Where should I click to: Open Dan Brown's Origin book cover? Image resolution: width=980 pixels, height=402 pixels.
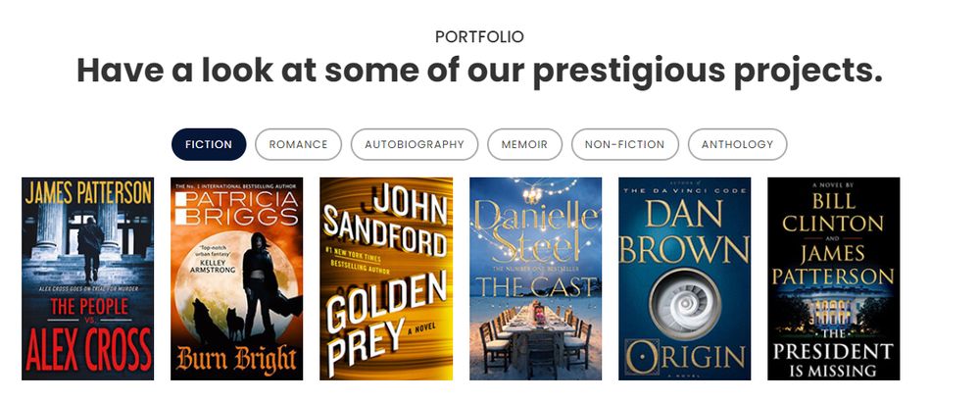point(685,278)
